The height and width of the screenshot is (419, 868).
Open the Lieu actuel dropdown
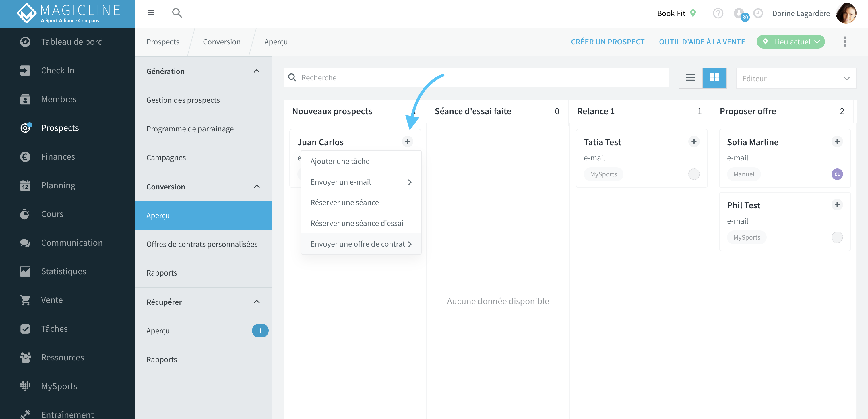[x=790, y=42]
